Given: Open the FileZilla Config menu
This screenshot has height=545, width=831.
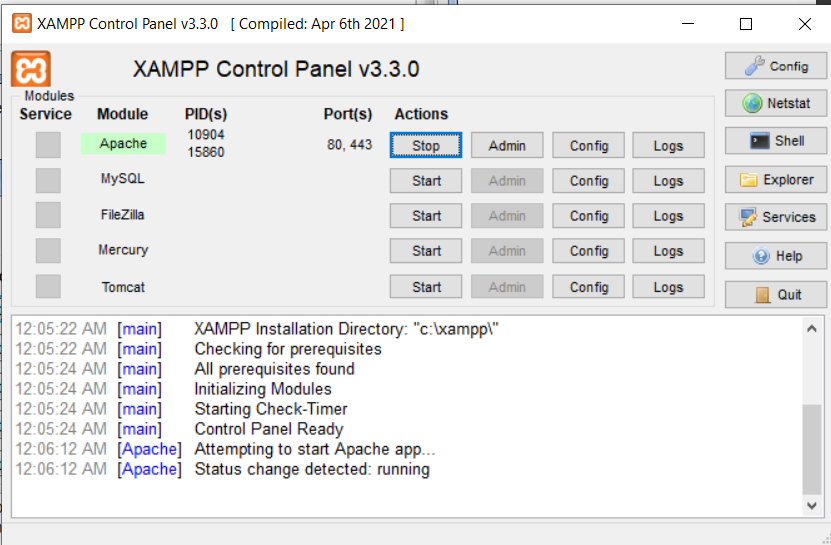Looking at the screenshot, I should click(589, 216).
